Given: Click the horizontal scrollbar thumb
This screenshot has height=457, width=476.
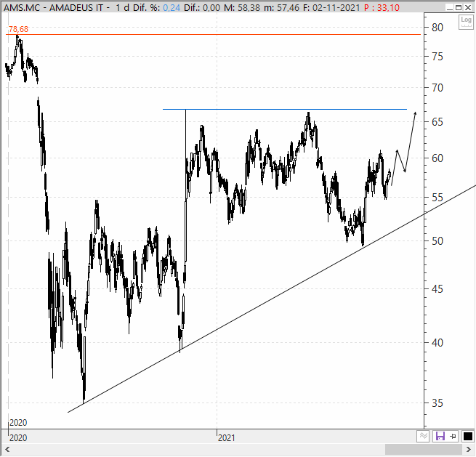Looking at the screenshot, I should 424,449.
